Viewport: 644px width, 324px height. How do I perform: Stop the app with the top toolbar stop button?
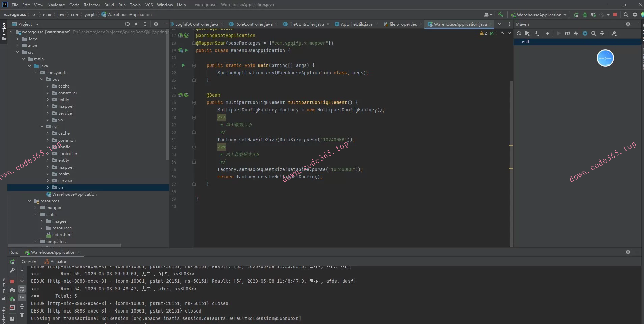615,15
